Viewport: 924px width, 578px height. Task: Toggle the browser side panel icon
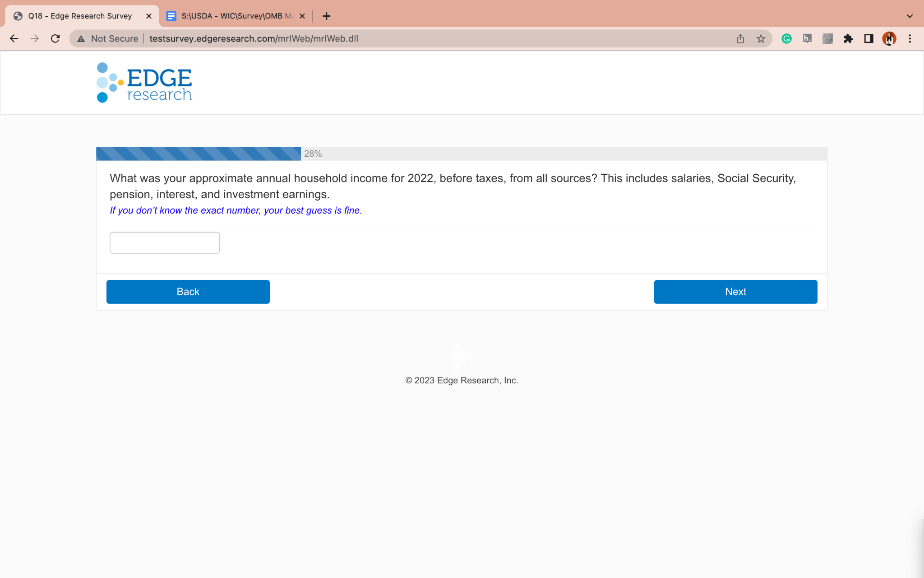pos(869,39)
